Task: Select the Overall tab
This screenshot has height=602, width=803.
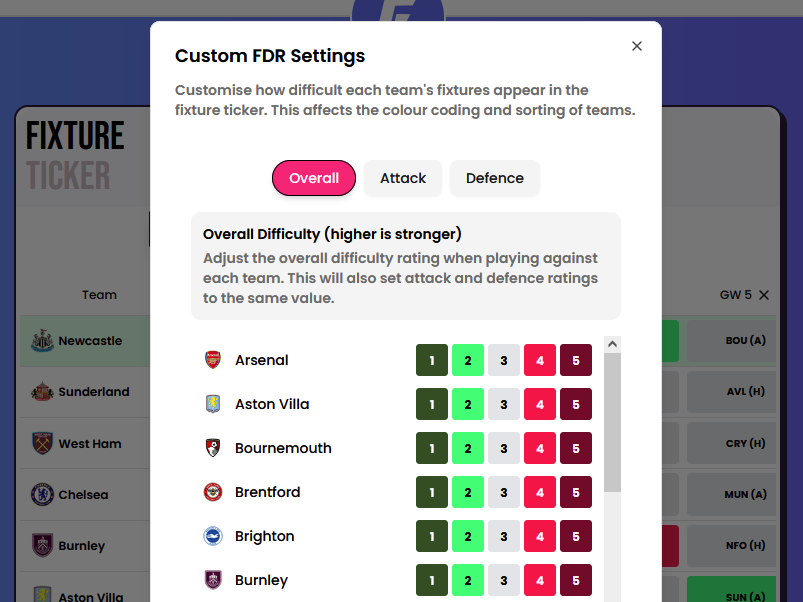Action: [x=314, y=178]
